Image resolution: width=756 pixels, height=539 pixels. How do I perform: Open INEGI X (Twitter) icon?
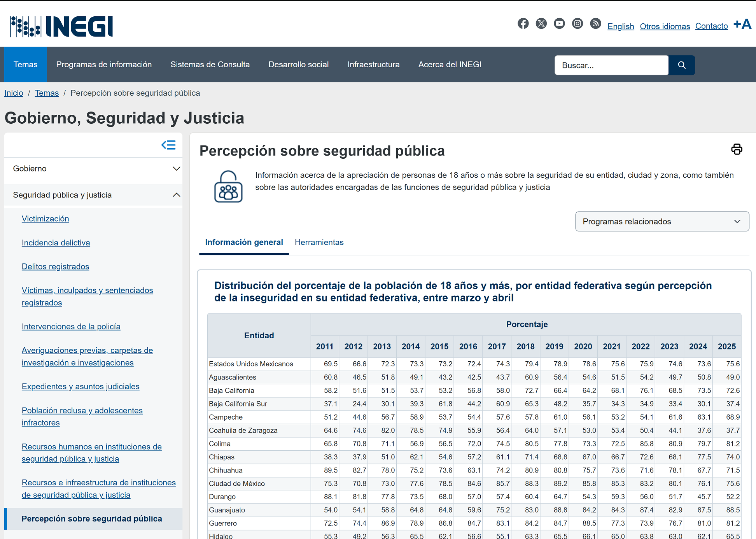[x=541, y=24]
